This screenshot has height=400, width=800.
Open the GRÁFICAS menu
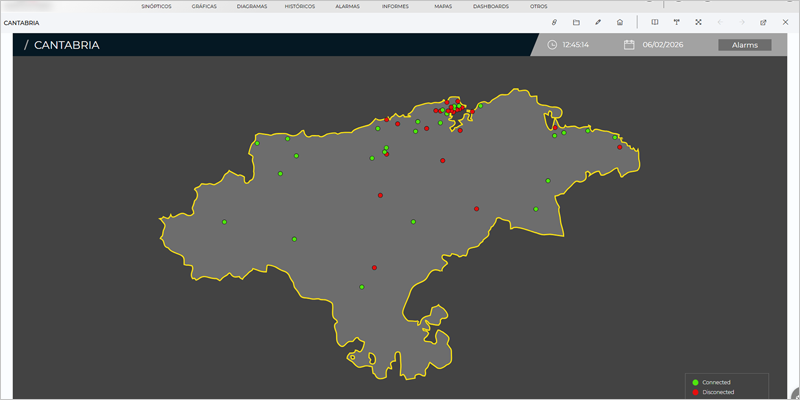click(x=204, y=6)
